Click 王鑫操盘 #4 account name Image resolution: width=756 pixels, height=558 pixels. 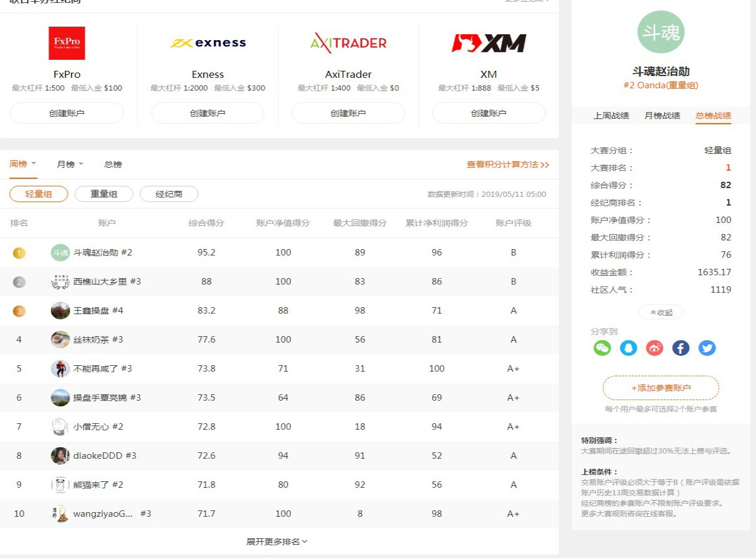pyautogui.click(x=98, y=311)
